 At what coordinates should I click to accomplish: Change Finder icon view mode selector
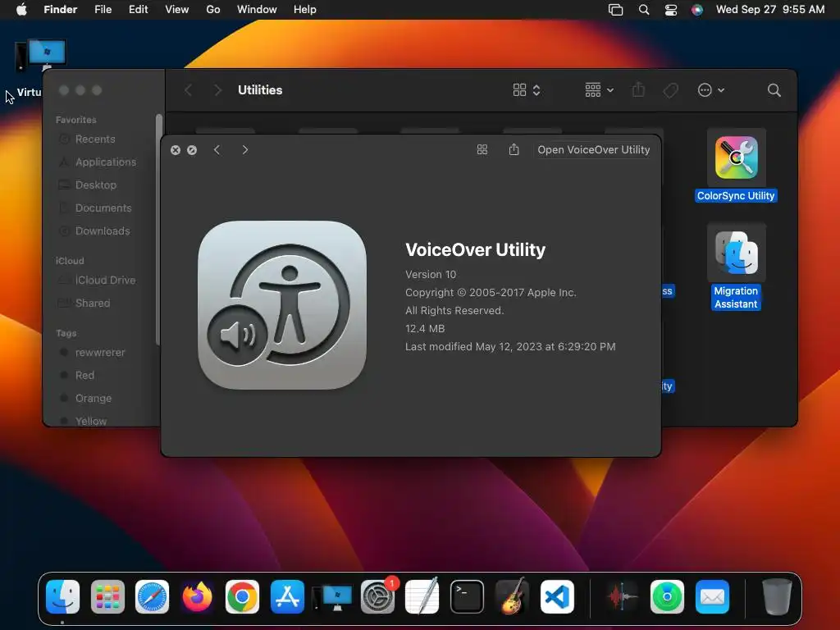pos(527,90)
